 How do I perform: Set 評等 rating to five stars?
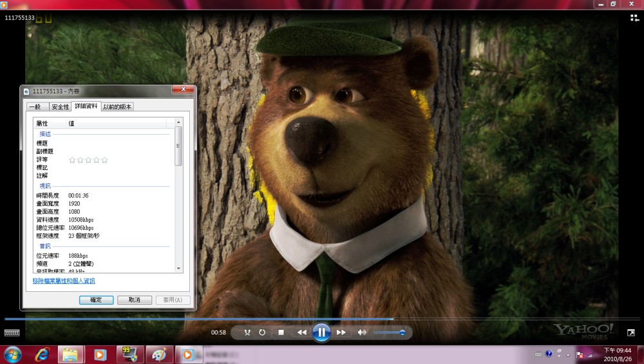(104, 160)
